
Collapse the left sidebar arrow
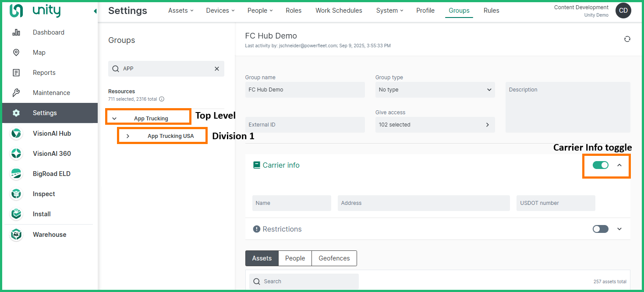tap(95, 11)
